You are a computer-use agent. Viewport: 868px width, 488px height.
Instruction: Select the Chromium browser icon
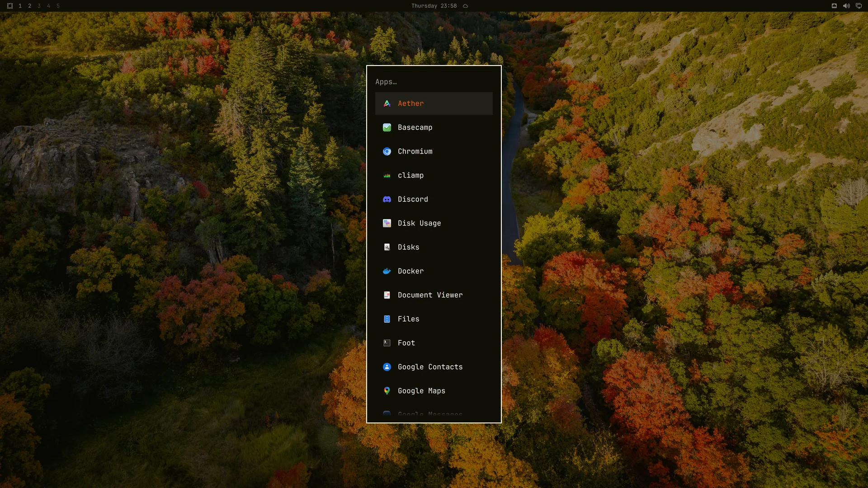(x=387, y=151)
